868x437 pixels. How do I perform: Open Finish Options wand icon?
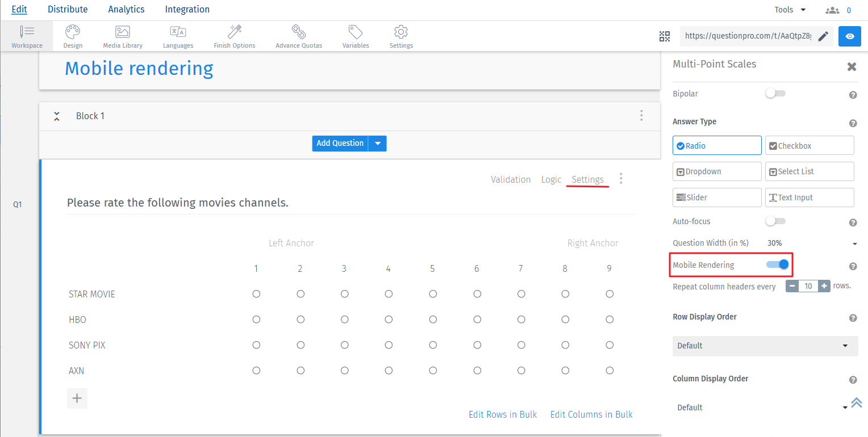[x=235, y=32]
